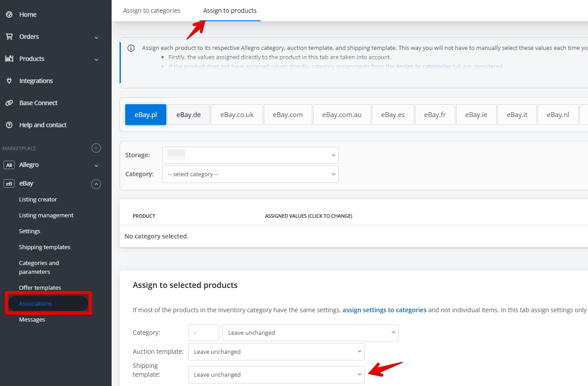Click the Orders cart icon
The width and height of the screenshot is (588, 386).
click(9, 37)
